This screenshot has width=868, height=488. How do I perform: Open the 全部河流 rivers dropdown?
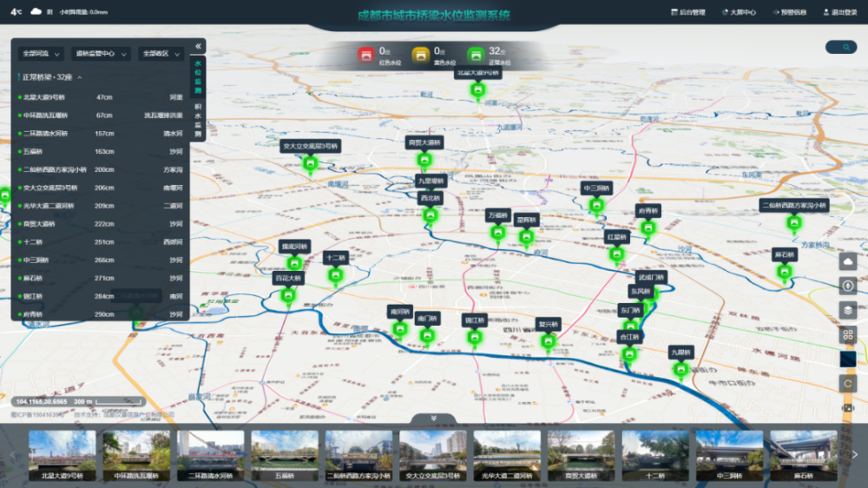41,54
